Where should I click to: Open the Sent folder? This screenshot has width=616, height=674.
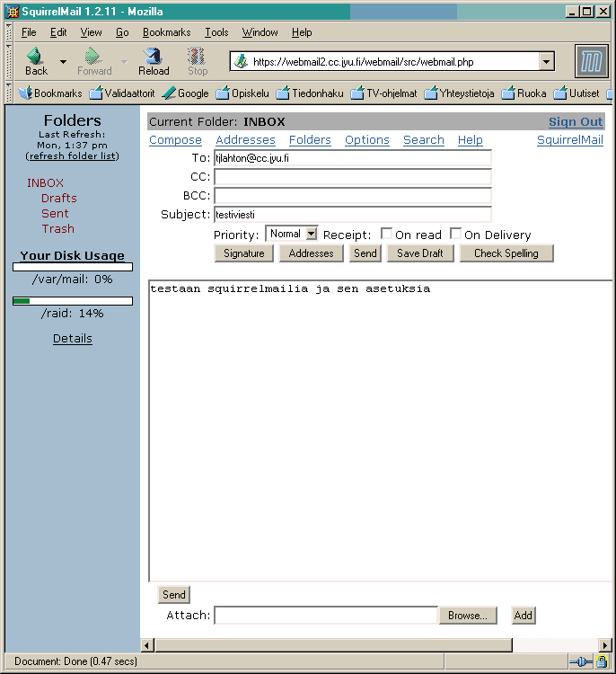pyautogui.click(x=55, y=213)
